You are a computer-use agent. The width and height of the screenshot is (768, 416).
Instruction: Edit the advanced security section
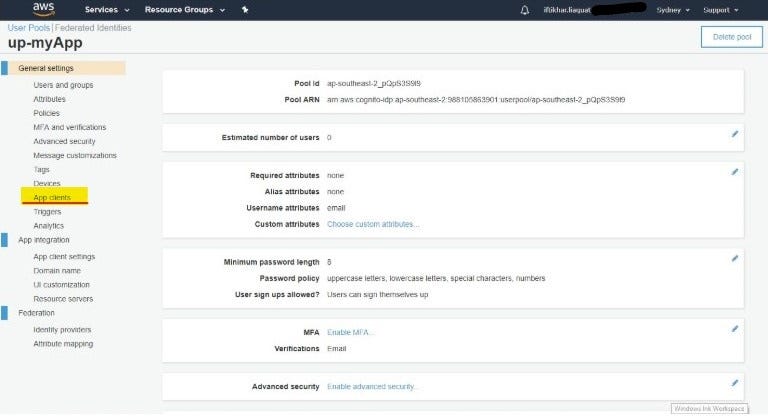click(735, 383)
